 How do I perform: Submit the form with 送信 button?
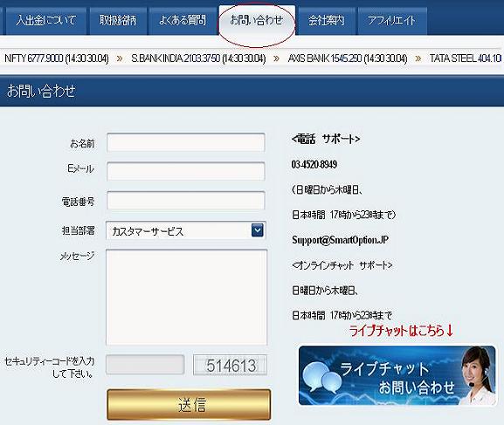pos(189,404)
